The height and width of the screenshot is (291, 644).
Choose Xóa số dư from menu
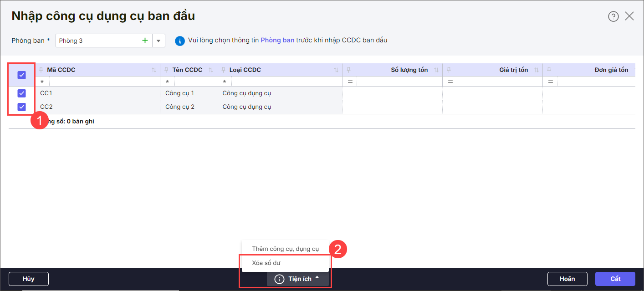tap(266, 263)
